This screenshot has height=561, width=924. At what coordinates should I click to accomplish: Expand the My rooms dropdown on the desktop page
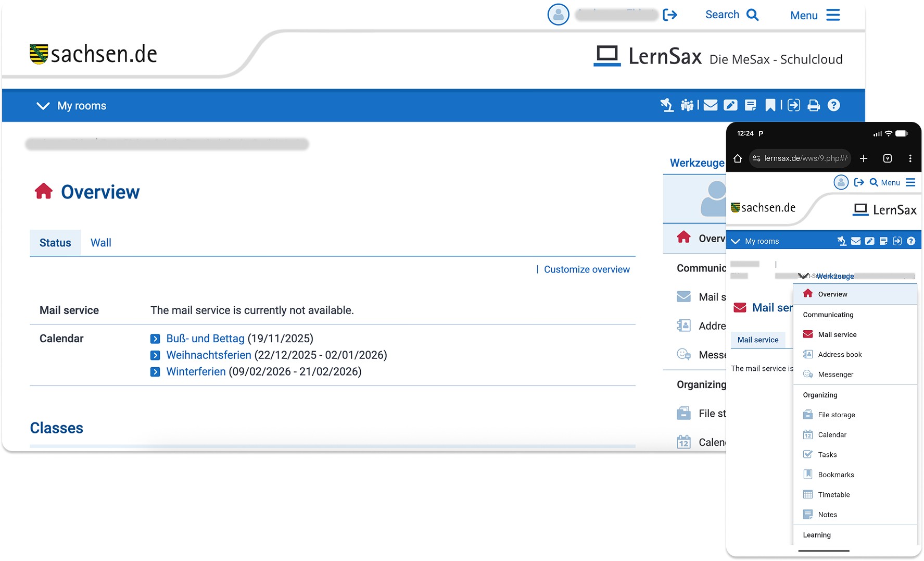pos(71,106)
